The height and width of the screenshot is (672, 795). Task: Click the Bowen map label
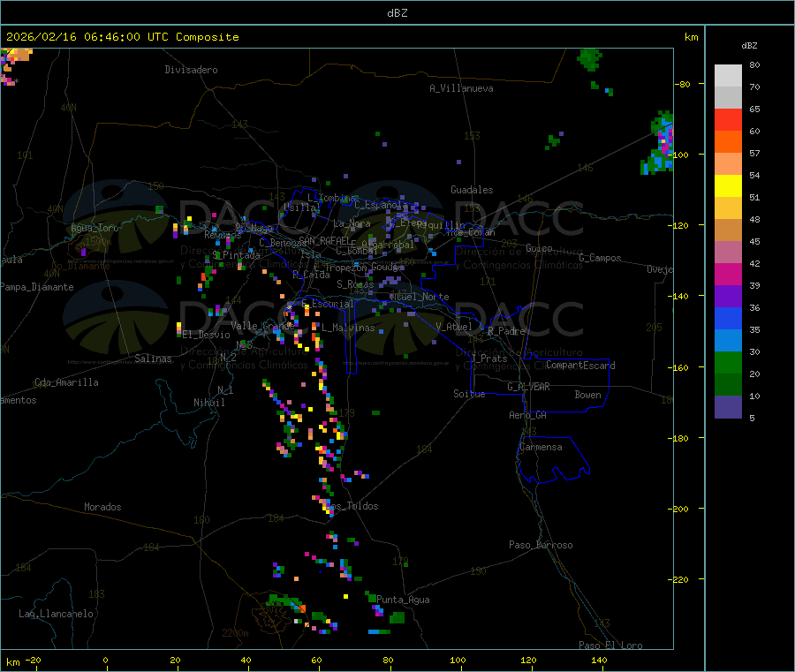click(587, 395)
